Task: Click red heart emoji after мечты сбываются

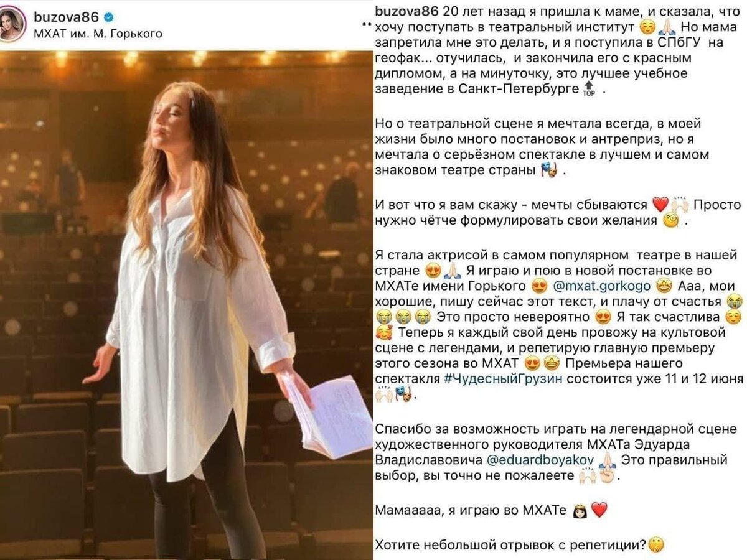Action: tap(660, 205)
